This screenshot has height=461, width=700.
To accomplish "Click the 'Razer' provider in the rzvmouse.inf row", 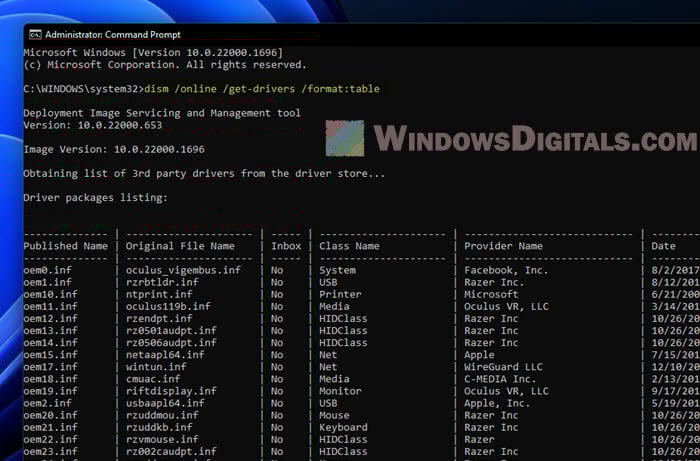I will pos(479,439).
